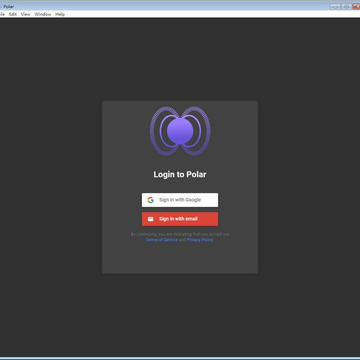Open the Window menu
This screenshot has height=360, width=360.
43,14
